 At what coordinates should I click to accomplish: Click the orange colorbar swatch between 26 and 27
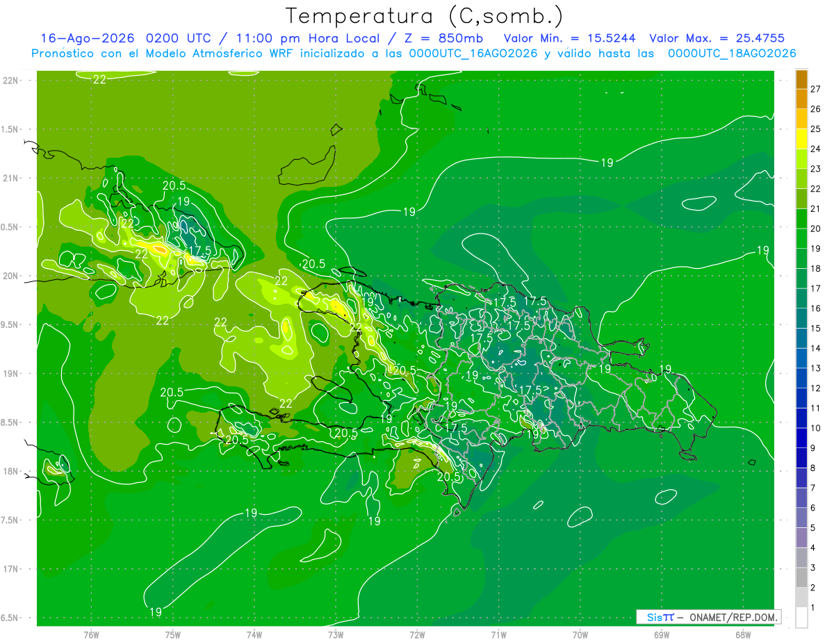coord(801,99)
